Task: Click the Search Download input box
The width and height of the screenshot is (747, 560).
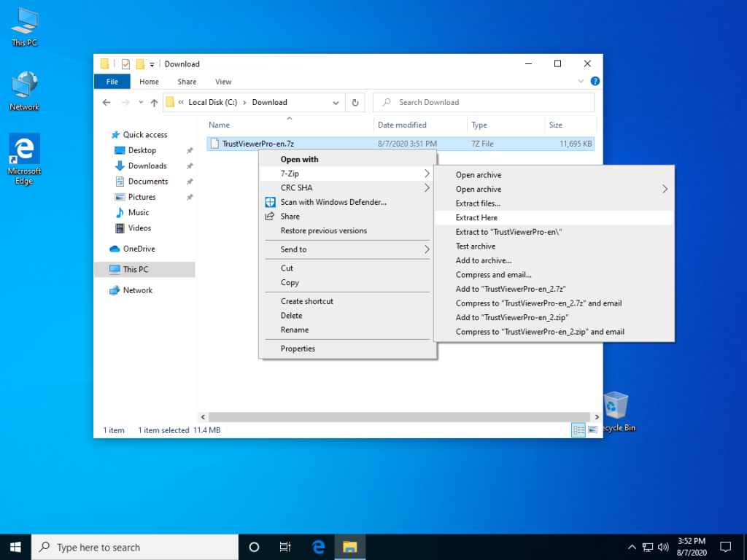Action: [484, 102]
